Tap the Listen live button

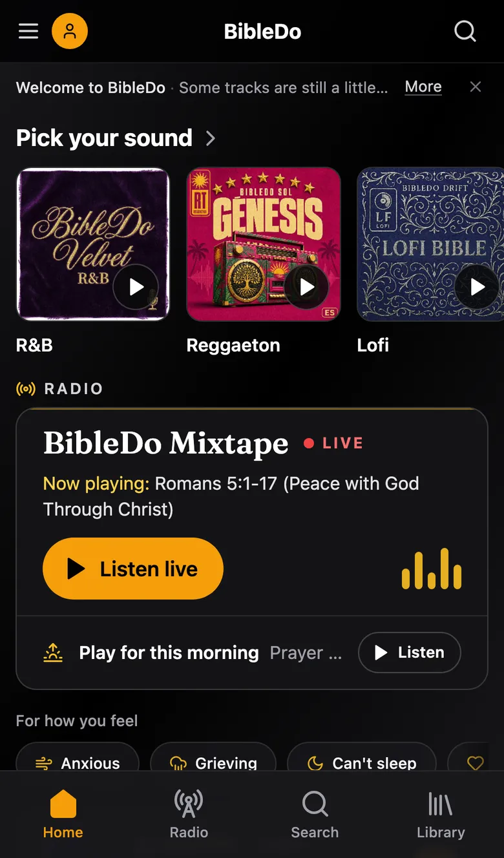[133, 569]
